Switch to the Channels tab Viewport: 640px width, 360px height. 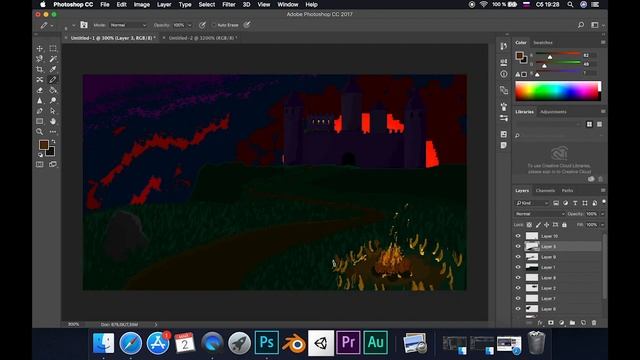(x=545, y=191)
